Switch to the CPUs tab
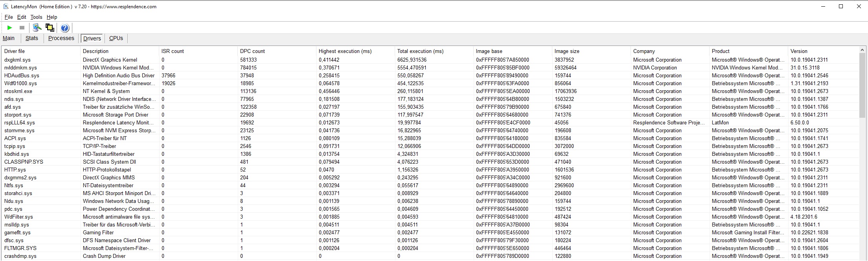Viewport: 868px width, 261px height. tap(116, 38)
